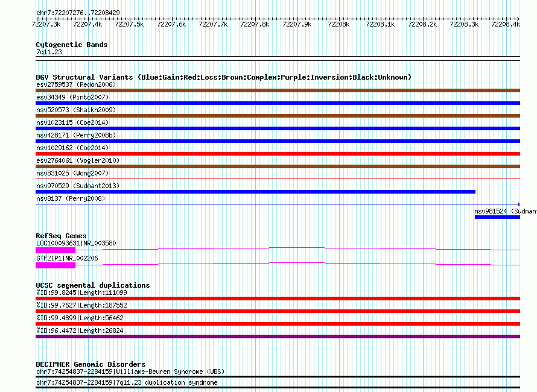
Task: Click ruler tick labeled 72207.6k
Action: (171, 24)
